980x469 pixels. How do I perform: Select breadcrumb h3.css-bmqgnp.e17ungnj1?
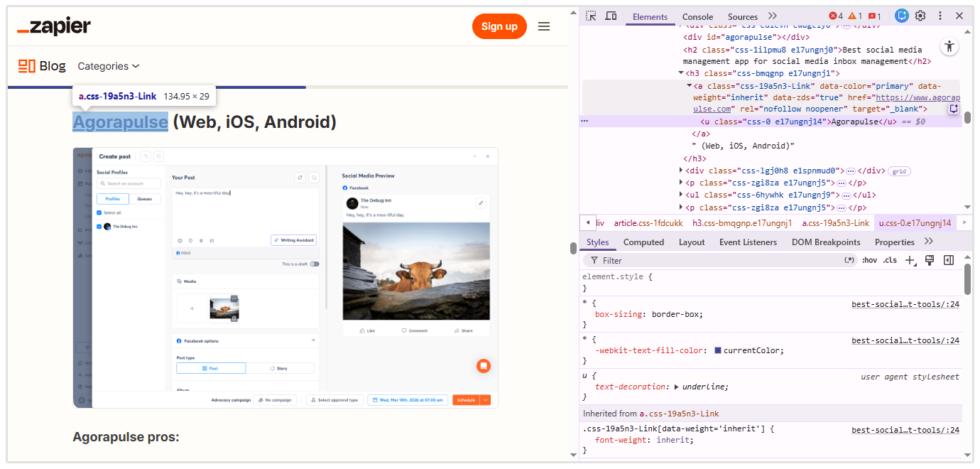(x=742, y=223)
